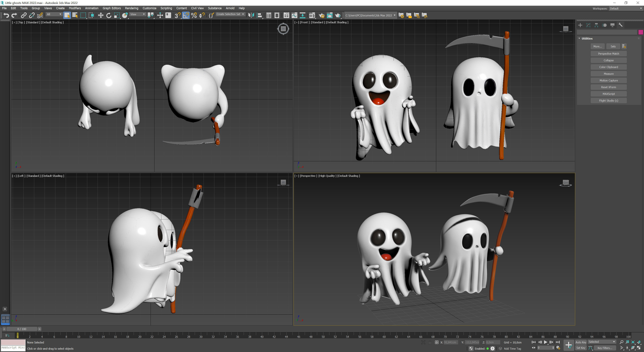The image size is (644, 352).
Task: Open the Create command panel tab
Action: (580, 25)
